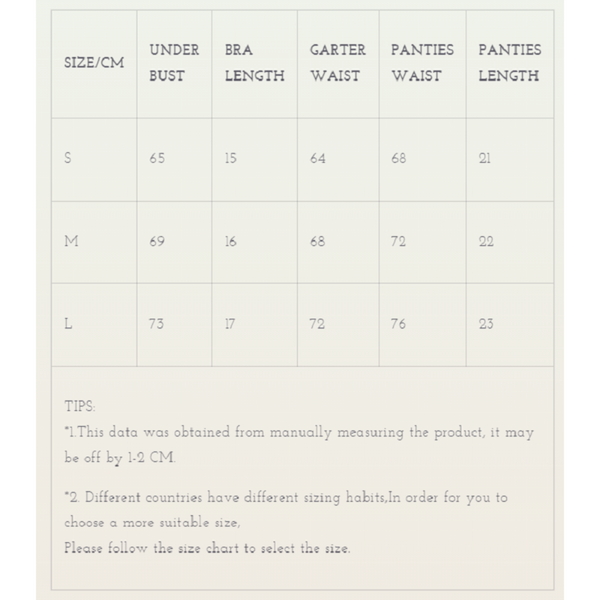600x600 pixels.
Task: Select panties waist value 68
Action: [x=399, y=159]
